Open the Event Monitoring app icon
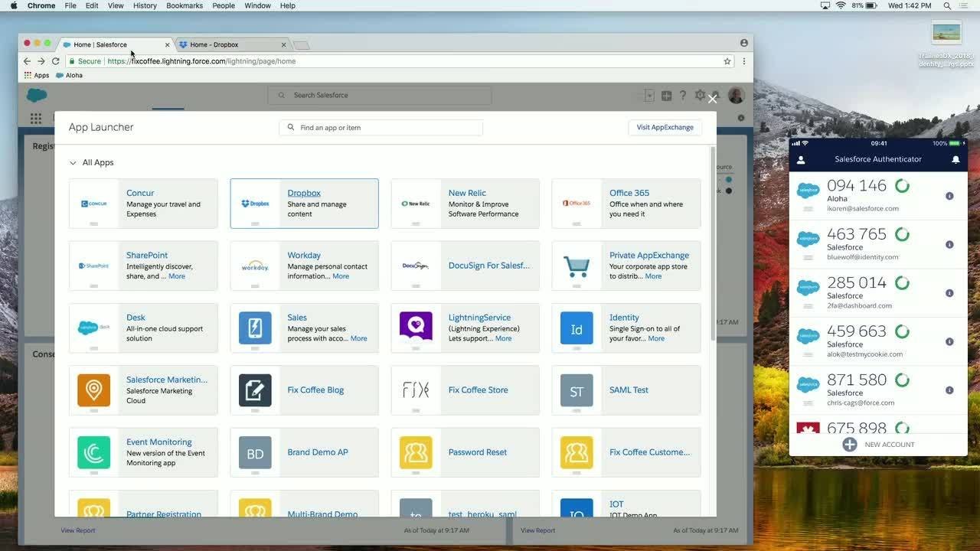980x551 pixels. 93,452
